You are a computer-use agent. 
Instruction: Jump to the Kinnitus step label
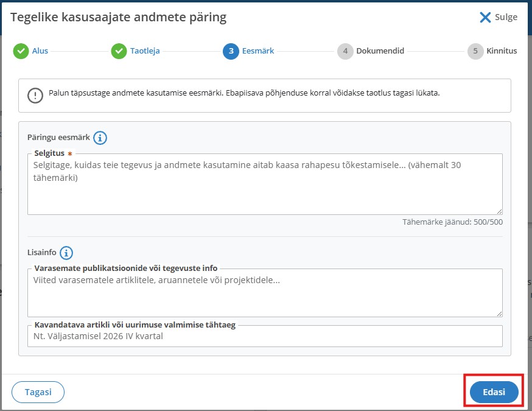point(502,51)
